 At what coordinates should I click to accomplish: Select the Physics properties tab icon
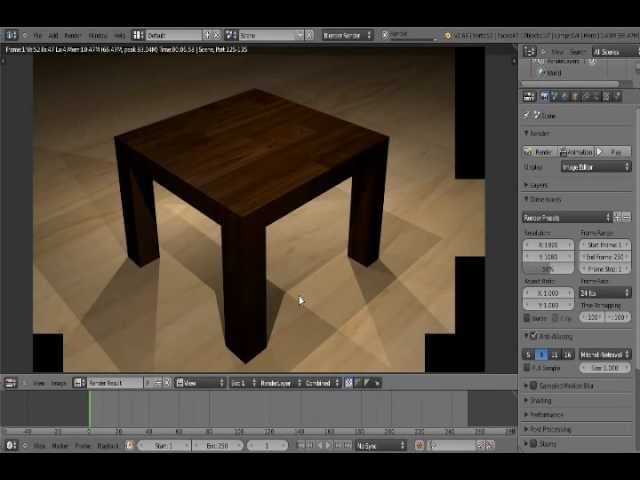(618, 97)
